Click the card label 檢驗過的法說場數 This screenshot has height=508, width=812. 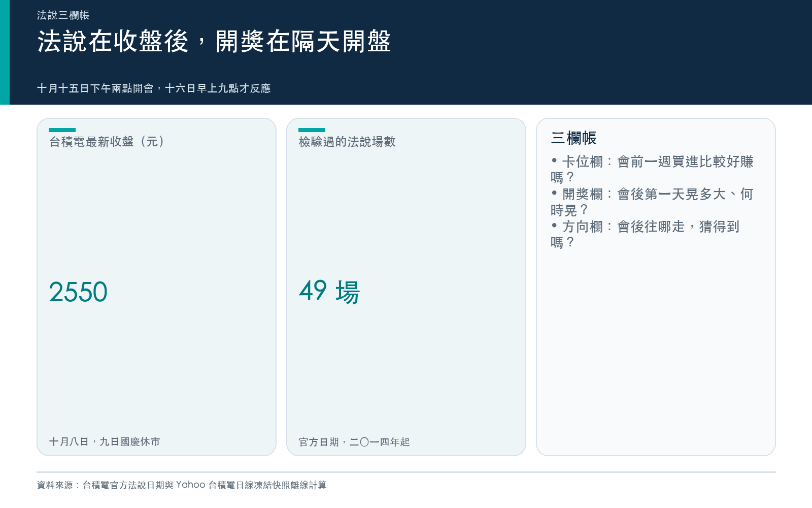(347, 142)
